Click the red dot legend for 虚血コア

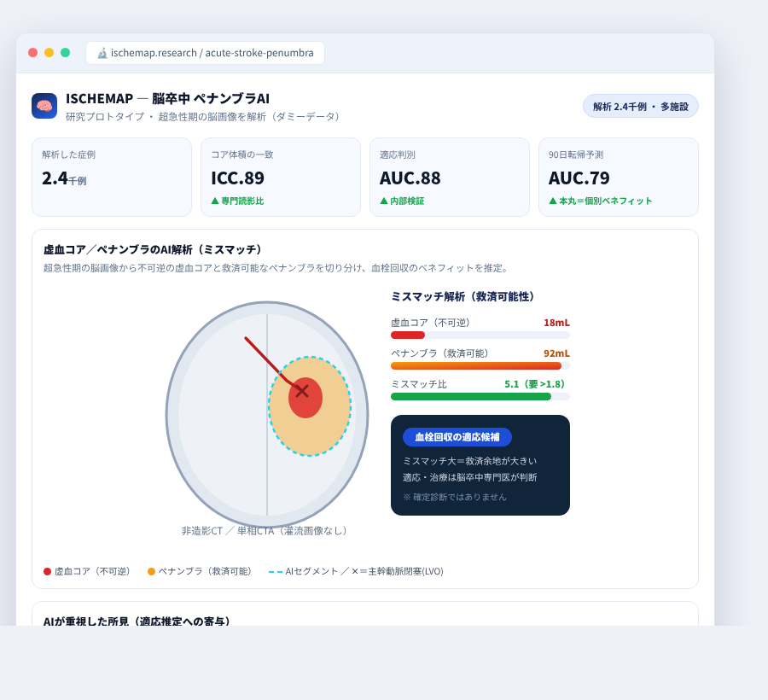(48, 572)
